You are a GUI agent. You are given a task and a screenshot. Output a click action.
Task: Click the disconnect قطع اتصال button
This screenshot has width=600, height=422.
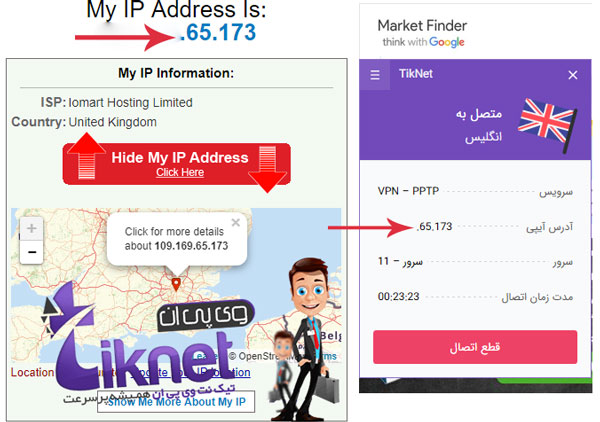tap(475, 347)
